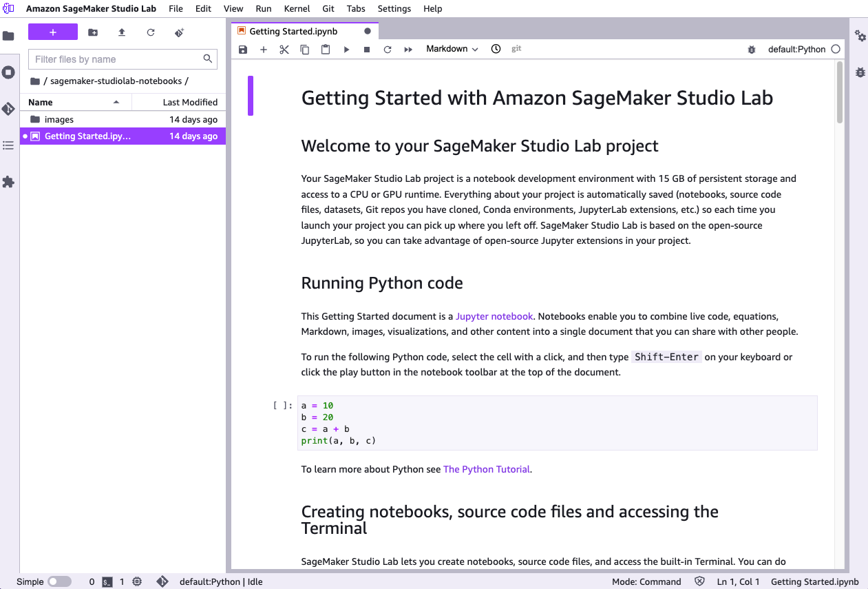Clone a Git repository icon
The height and width of the screenshot is (589, 868).
pyautogui.click(x=180, y=32)
